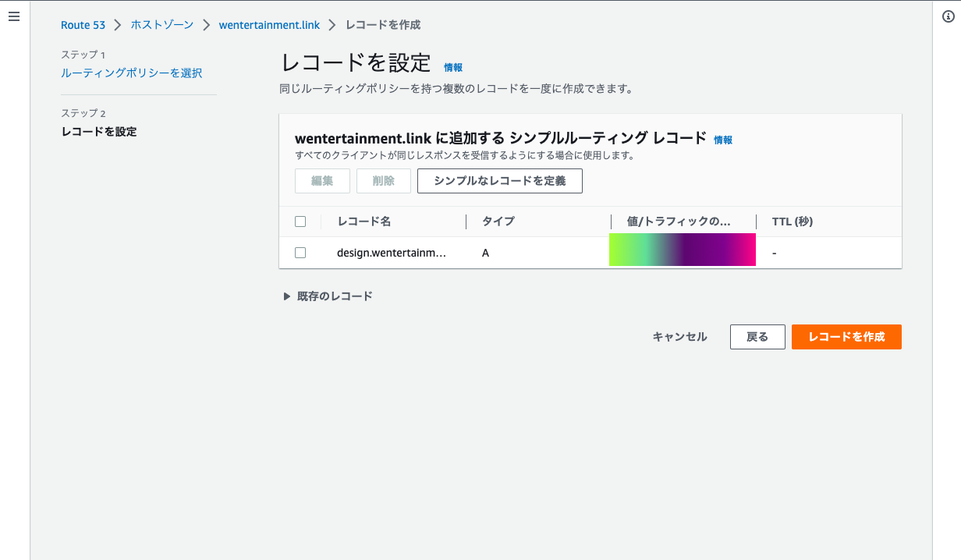Select the design.wentertainment record checkbox
Image resolution: width=961 pixels, height=560 pixels.
pos(300,253)
